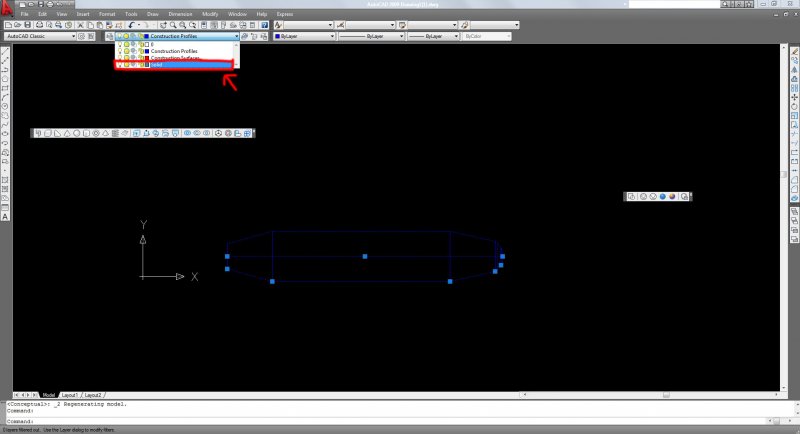
Task: Select the Cylinder solid tool
Action: coord(86,133)
